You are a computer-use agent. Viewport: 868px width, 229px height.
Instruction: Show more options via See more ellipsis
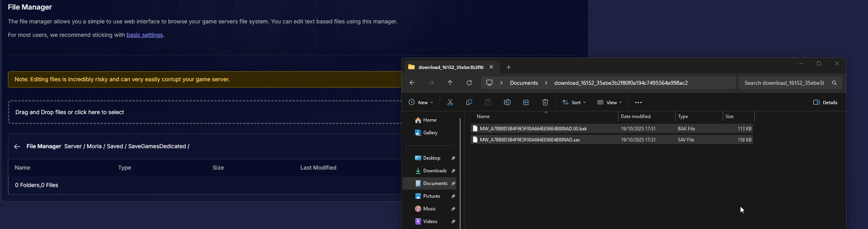[x=638, y=103]
